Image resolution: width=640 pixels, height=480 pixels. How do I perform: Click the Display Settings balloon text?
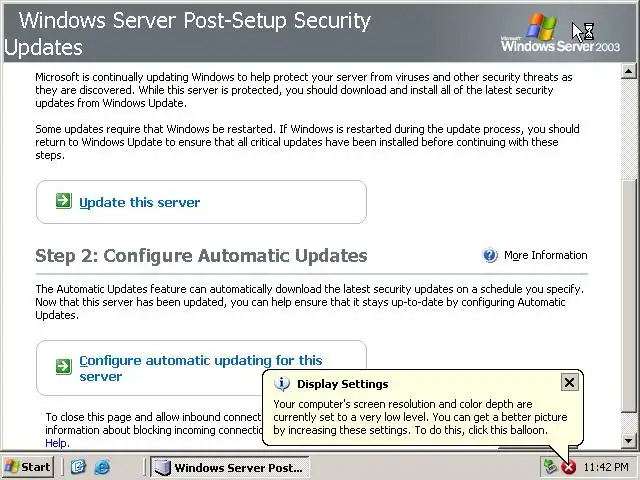coord(420,417)
